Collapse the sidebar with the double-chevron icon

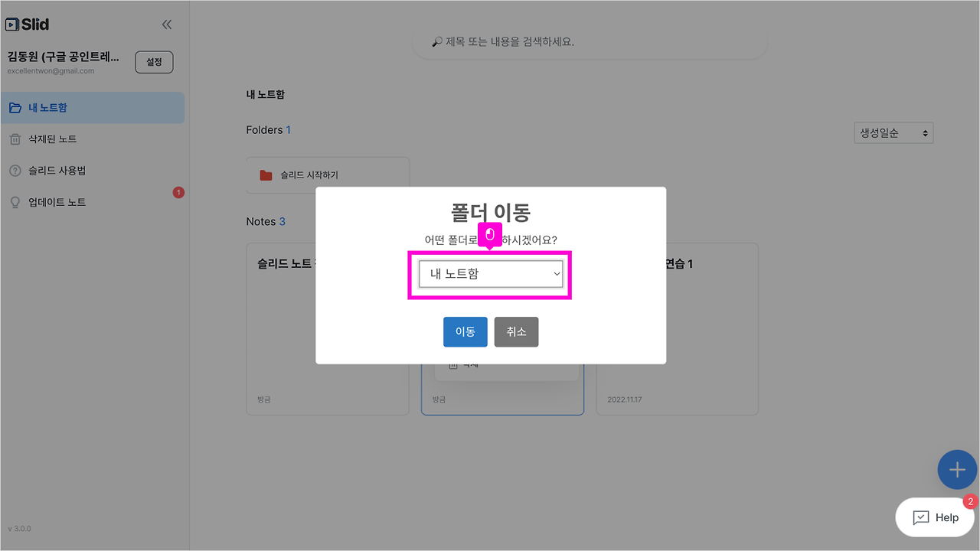(x=167, y=24)
